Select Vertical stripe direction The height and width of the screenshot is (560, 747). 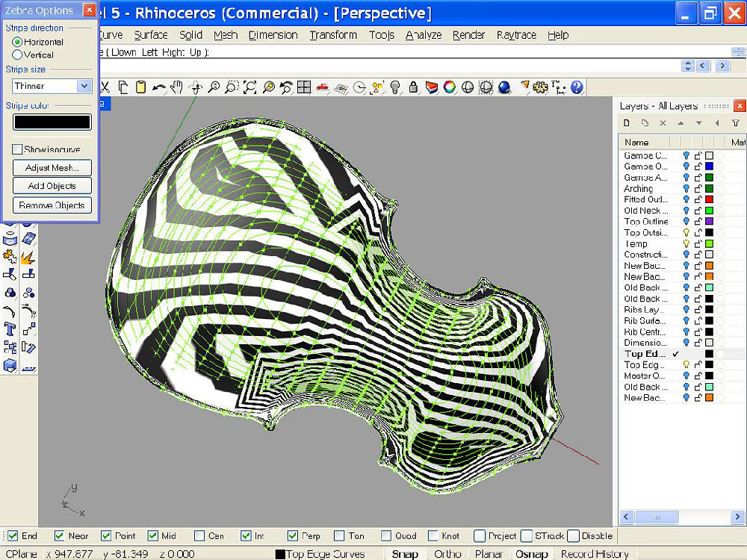click(18, 55)
